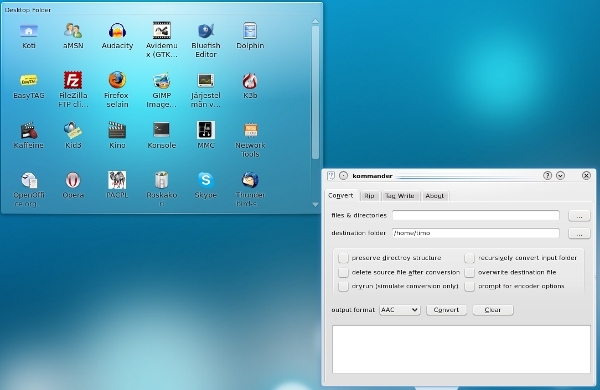The width and height of the screenshot is (600, 390).
Task: Open the Roskakori trash icon
Action: pyautogui.click(x=161, y=180)
